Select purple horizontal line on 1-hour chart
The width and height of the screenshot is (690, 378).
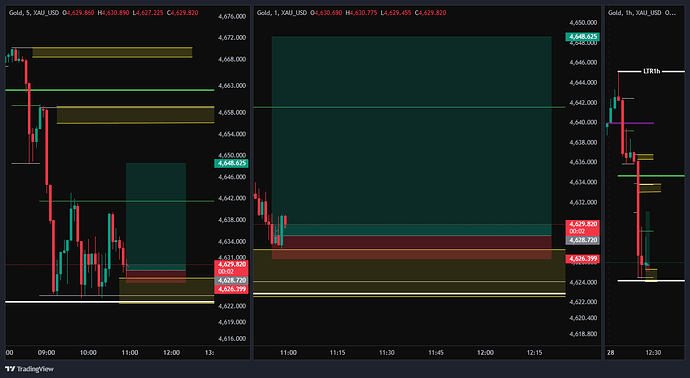(x=631, y=123)
